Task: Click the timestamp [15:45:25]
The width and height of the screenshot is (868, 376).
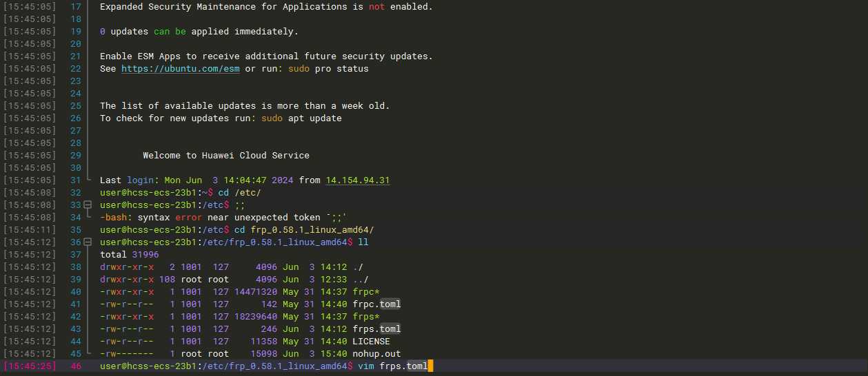Action: coord(30,366)
